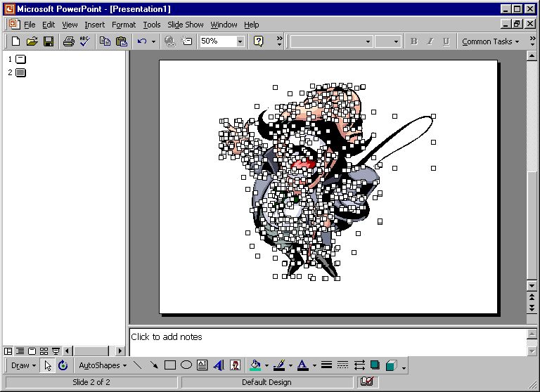Screen dimensions: 540x392
Task: Open the Office Assistant help icon
Action: [x=258, y=41]
